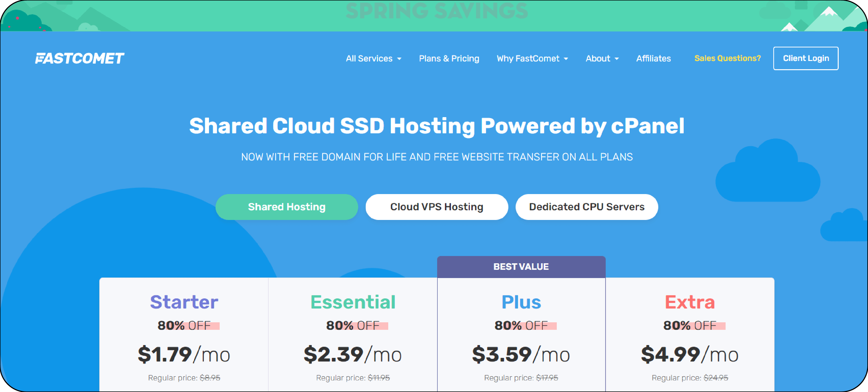Click the $1.79/mo Starter price

coord(184,354)
